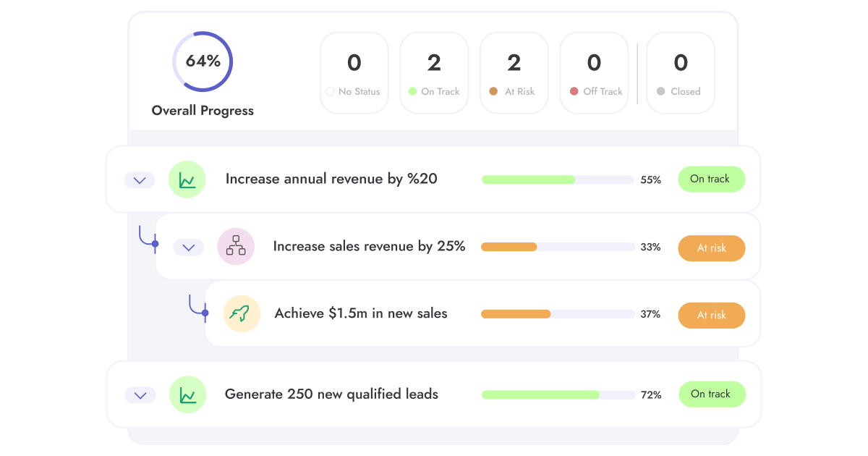
Task: Click the 72% progress bar for qualified leads
Action: point(557,395)
